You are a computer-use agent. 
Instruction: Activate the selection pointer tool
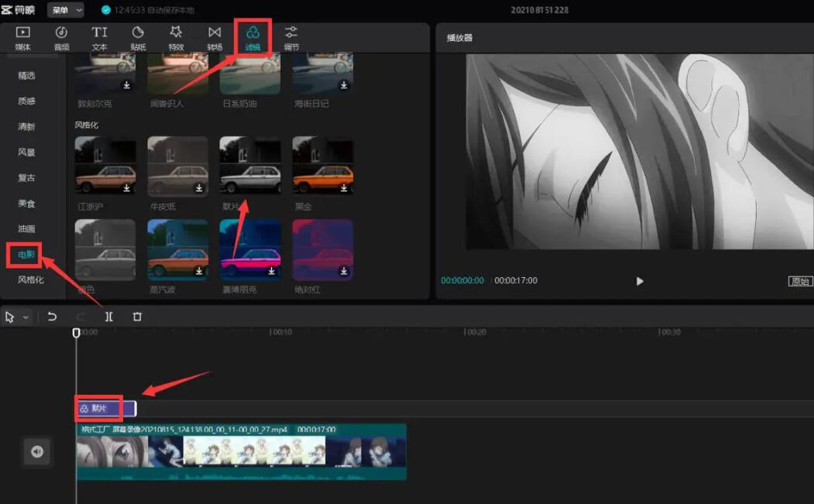(9, 317)
